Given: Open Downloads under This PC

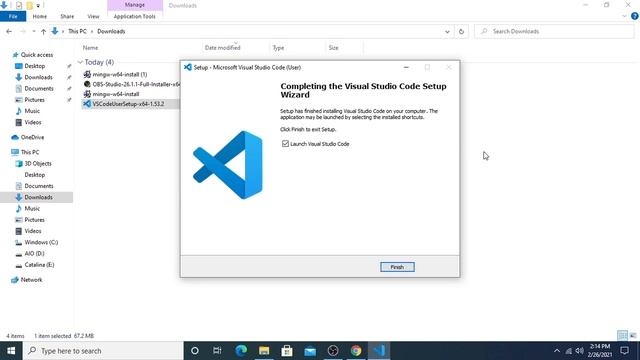Looking at the screenshot, I should pyautogui.click(x=38, y=197).
